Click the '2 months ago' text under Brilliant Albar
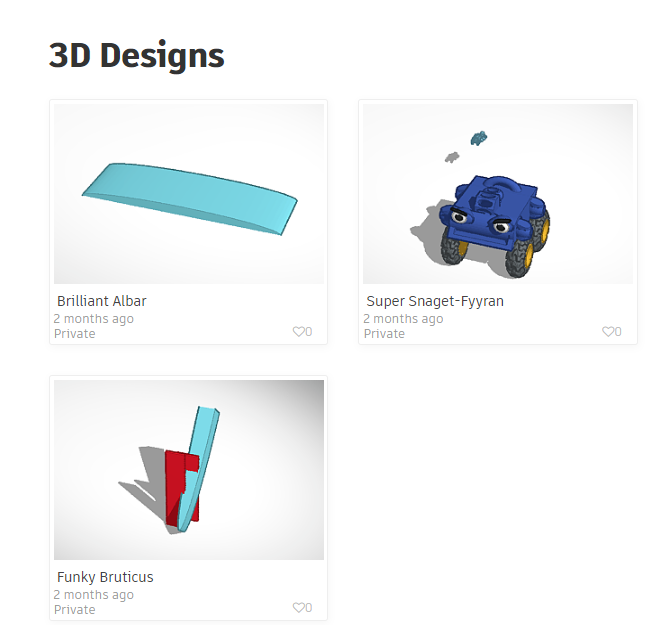652x625 pixels. pyautogui.click(x=94, y=319)
